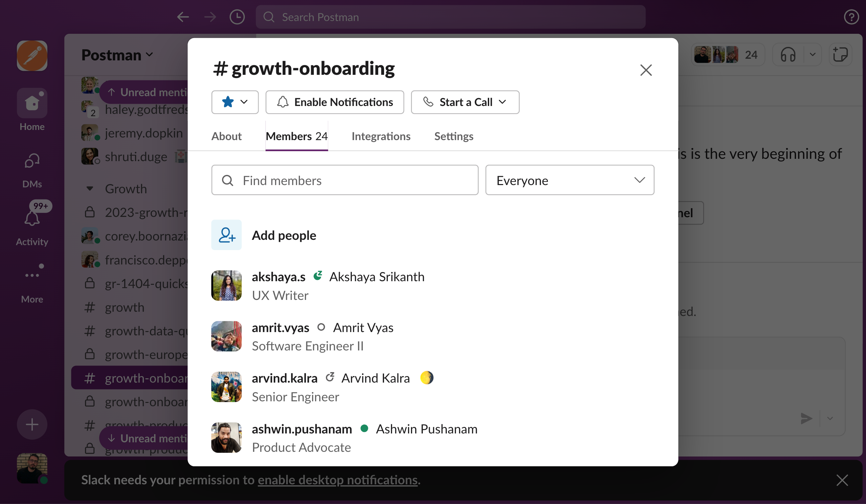Viewport: 866px width, 504px height.
Task: Collapse the Growth sidebar section
Action: (x=90, y=188)
